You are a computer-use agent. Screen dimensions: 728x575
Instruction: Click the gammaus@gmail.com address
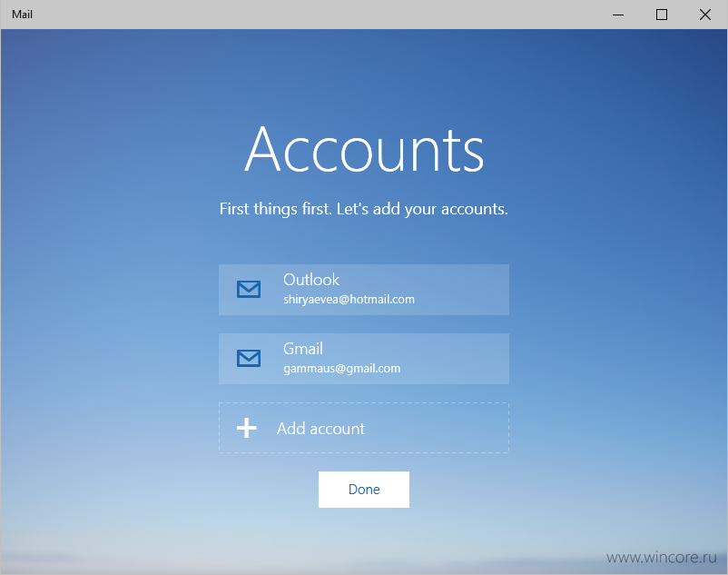(341, 369)
